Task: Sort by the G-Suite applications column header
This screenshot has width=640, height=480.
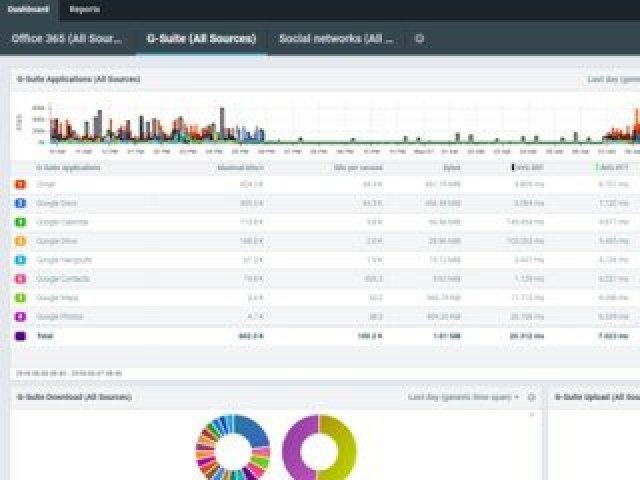Action: [x=68, y=167]
